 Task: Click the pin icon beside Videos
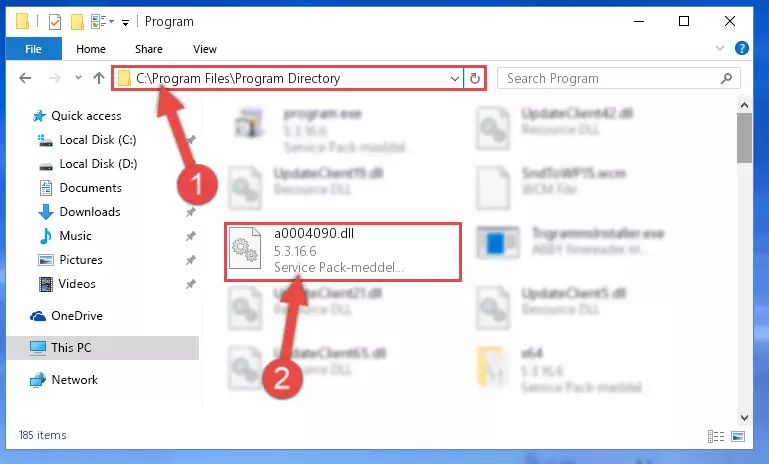pos(190,284)
